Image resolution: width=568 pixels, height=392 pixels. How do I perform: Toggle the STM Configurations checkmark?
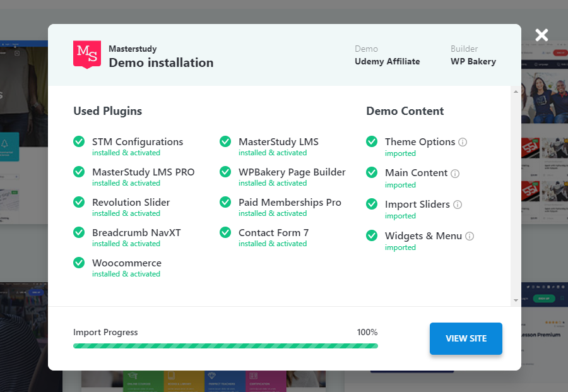click(x=79, y=141)
